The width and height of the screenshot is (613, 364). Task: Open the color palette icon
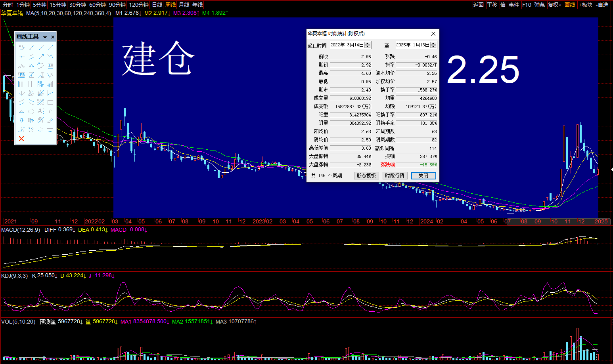pos(31,130)
